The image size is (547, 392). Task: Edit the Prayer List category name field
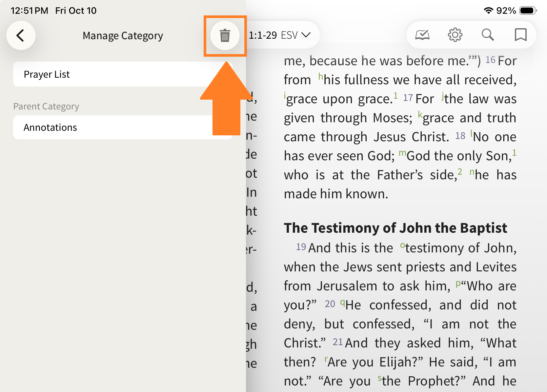pos(123,74)
